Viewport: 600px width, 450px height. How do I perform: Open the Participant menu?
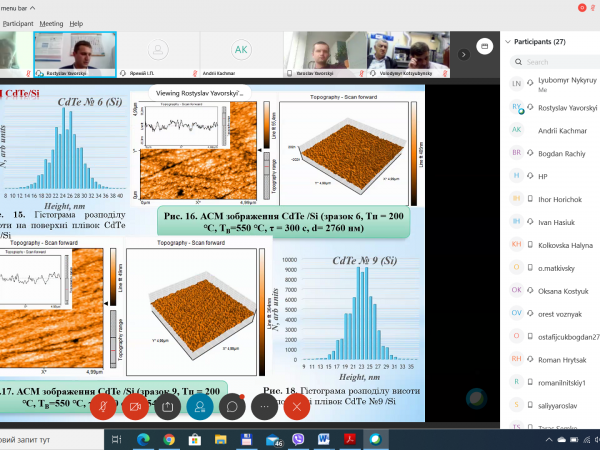click(18, 22)
